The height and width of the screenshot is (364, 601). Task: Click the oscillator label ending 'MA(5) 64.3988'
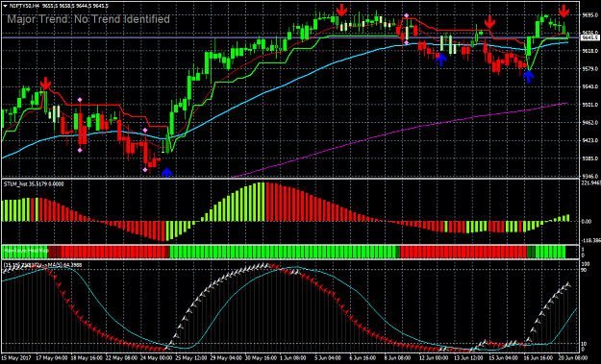pos(42,265)
